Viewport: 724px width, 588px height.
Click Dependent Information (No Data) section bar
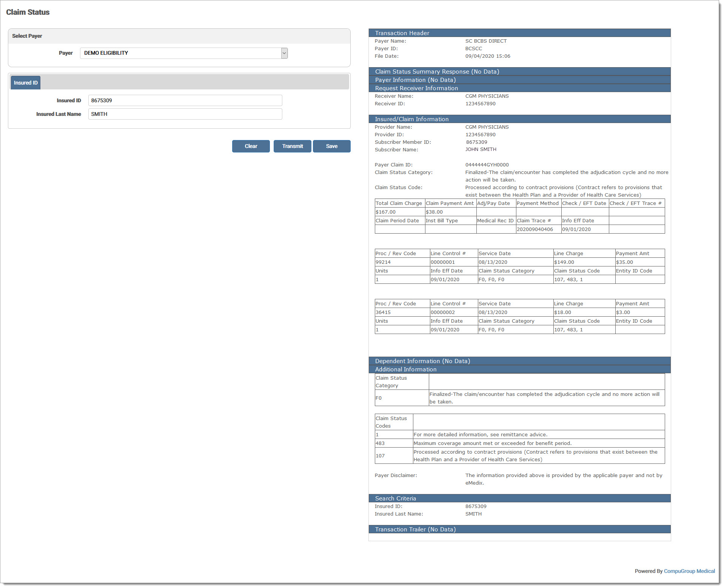[519, 361]
